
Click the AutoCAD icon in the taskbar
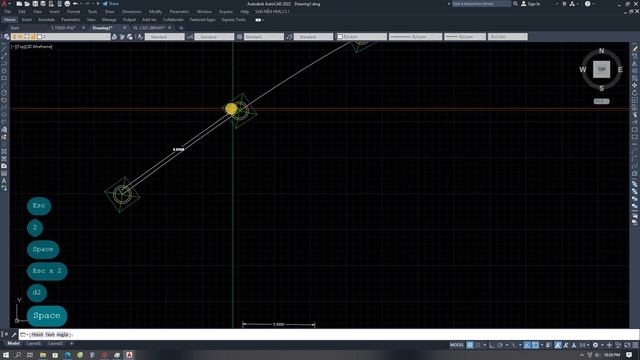(x=129, y=355)
